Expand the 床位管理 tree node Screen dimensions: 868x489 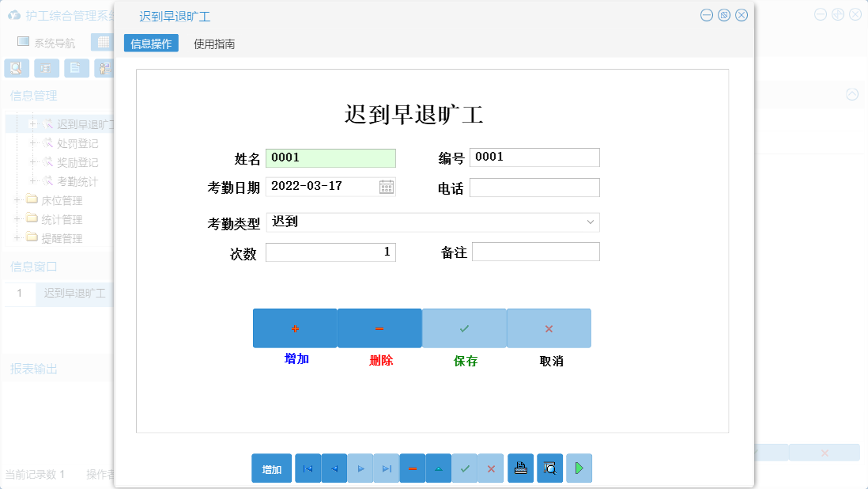15,200
